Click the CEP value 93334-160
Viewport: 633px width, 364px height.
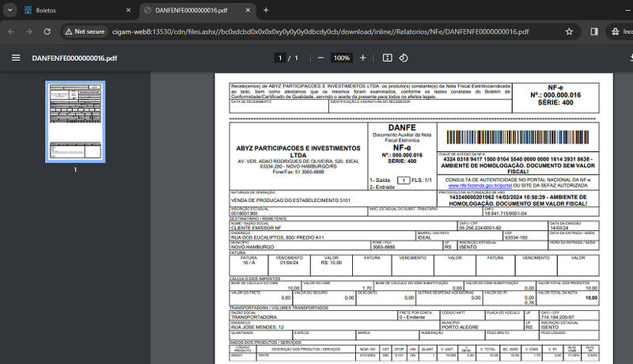[x=516, y=237]
